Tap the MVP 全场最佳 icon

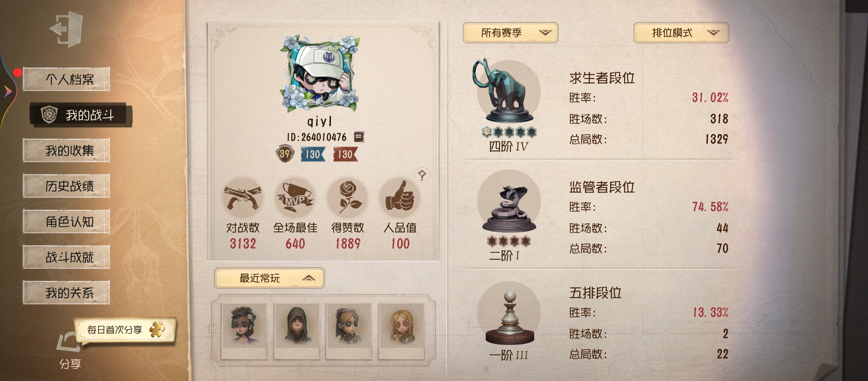pos(295,198)
